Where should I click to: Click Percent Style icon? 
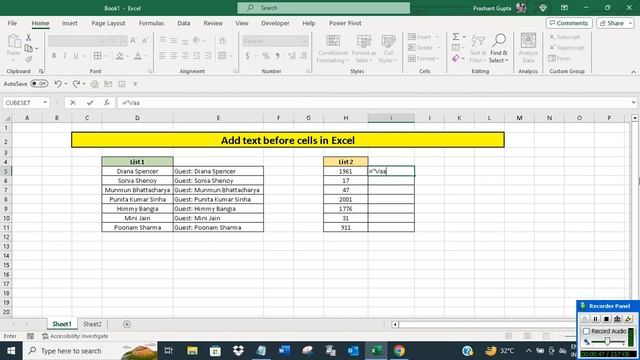click(266, 56)
